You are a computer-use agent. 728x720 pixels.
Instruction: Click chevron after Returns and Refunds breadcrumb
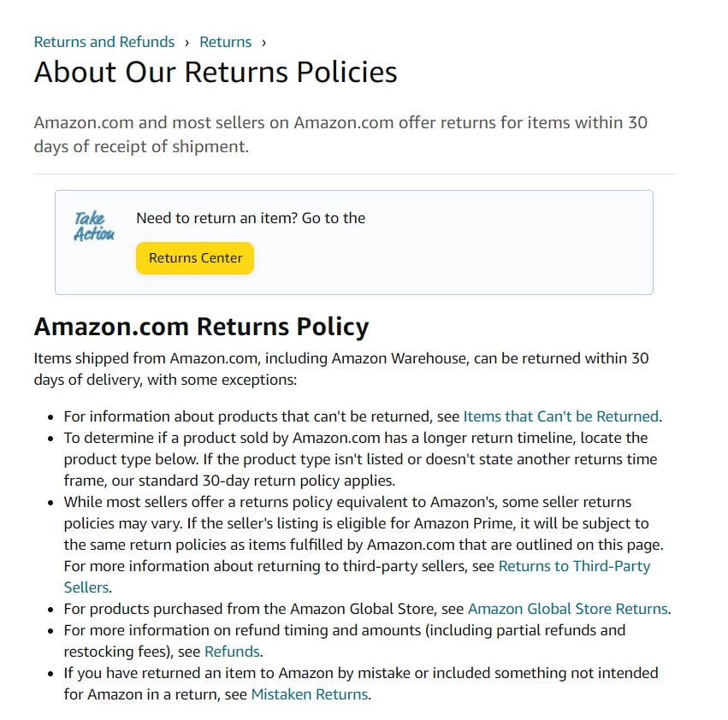click(186, 43)
